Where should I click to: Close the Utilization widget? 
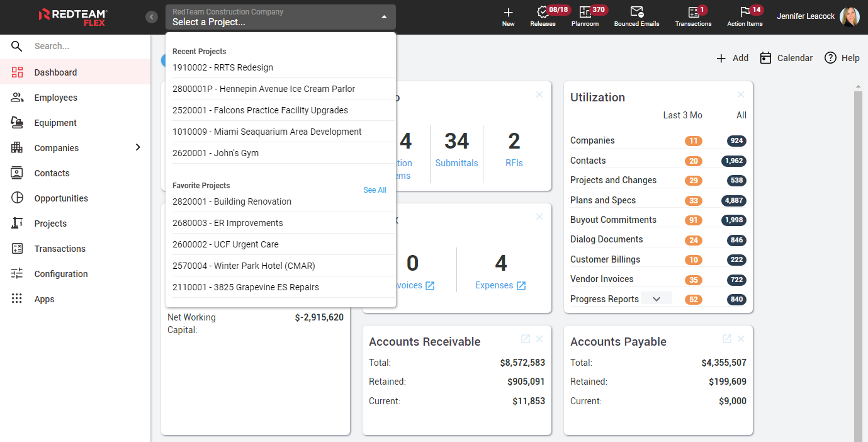pyautogui.click(x=741, y=94)
